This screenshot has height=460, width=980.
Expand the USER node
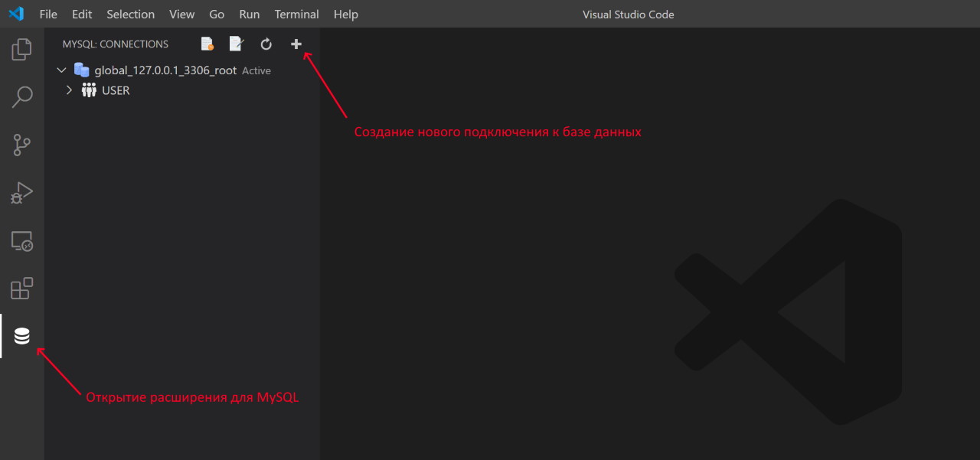(69, 90)
